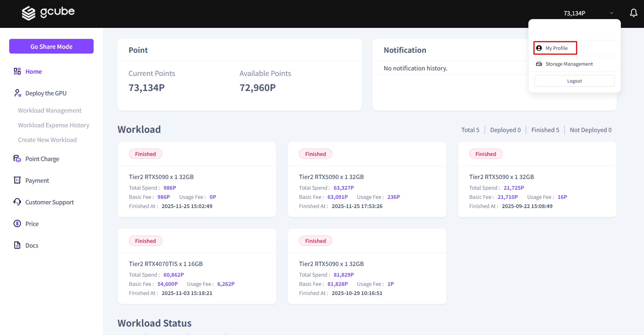
Task: Collapse the account dropdown chevron
Action: tap(612, 13)
